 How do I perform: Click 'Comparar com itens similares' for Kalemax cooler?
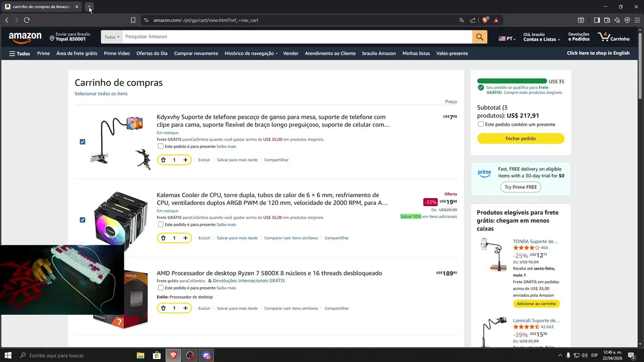pyautogui.click(x=291, y=238)
